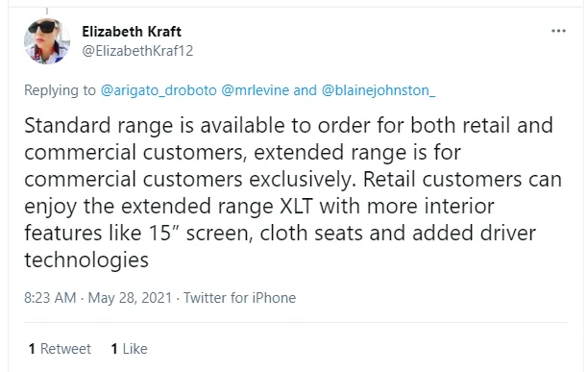588x372 pixels.
Task: Click the Elizabeth Kraft display name
Action: [x=132, y=32]
